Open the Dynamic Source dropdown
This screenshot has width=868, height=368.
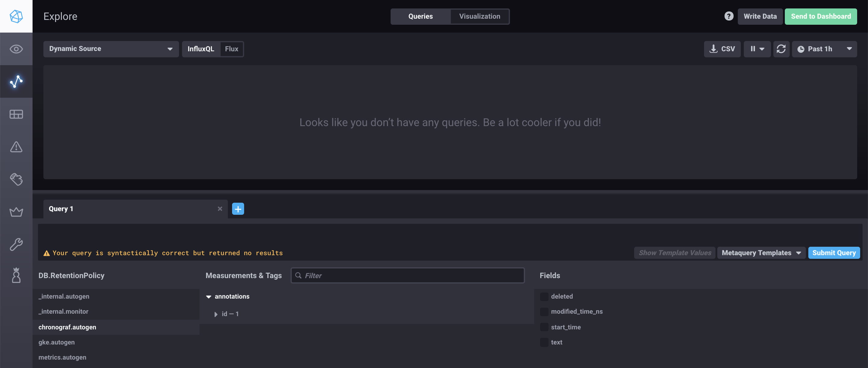[x=111, y=49]
